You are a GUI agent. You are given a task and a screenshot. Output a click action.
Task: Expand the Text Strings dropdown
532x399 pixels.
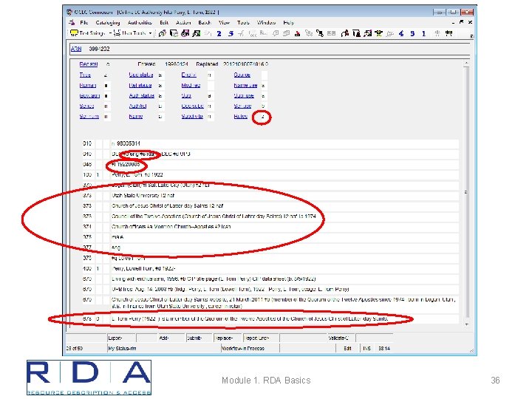point(110,33)
